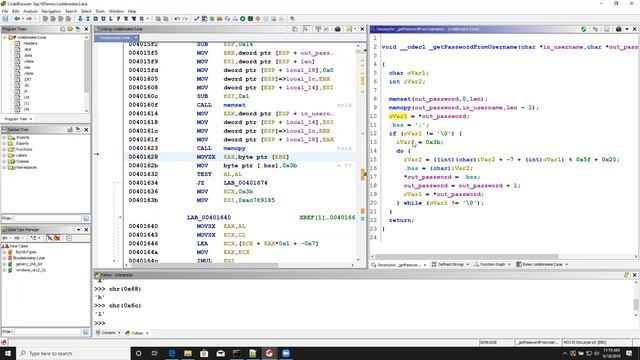This screenshot has width=640, height=360.
Task: Click the Decompiler horizontal scrollbar
Action: click(x=467, y=257)
